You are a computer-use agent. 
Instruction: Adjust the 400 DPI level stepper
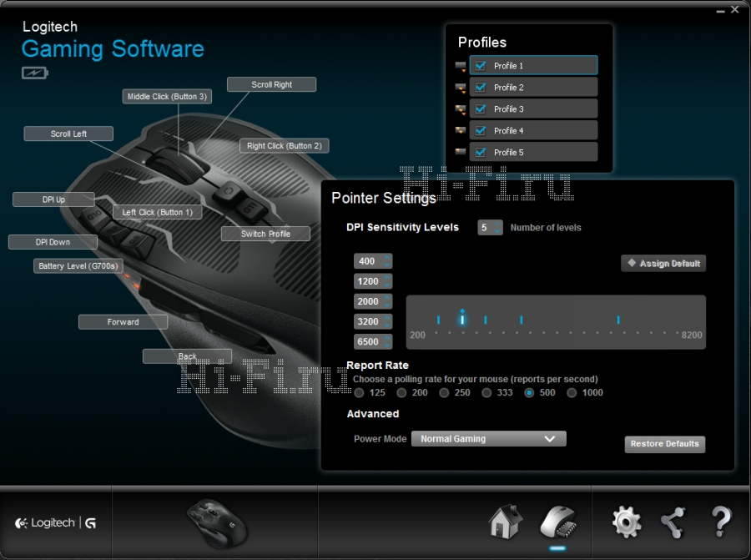(386, 261)
